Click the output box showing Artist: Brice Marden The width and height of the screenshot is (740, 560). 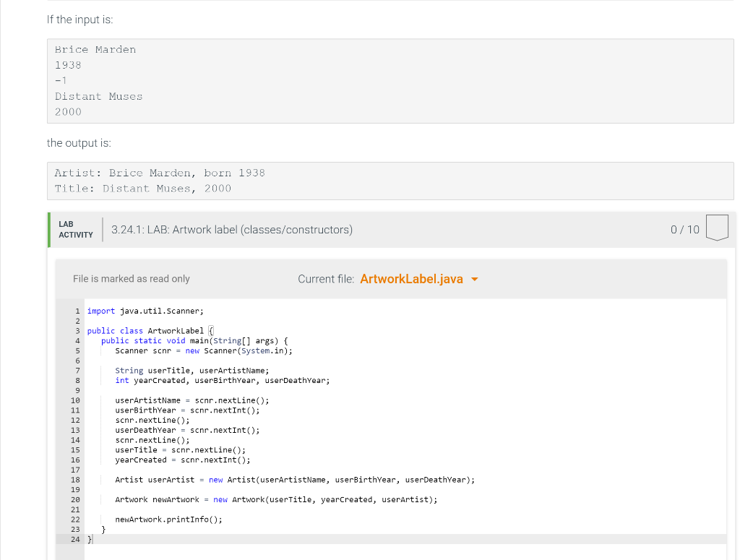tap(390, 180)
